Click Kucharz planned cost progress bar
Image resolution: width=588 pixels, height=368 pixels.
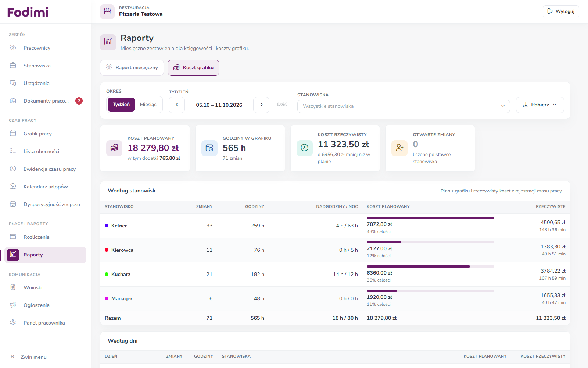tap(430, 266)
